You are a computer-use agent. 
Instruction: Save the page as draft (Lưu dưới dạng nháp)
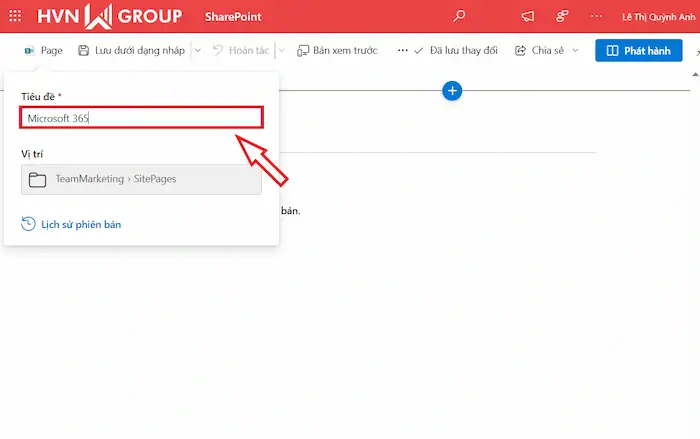[132, 50]
